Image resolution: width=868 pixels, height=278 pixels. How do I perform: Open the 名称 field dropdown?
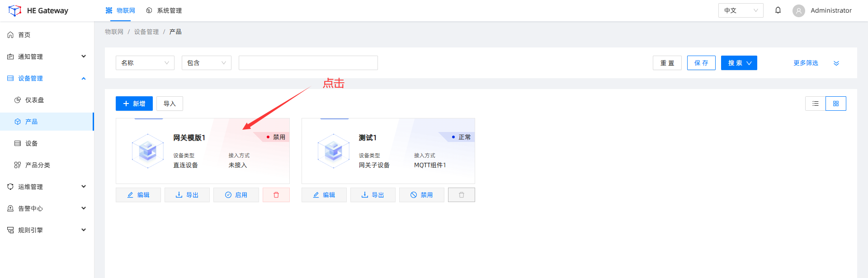pyautogui.click(x=145, y=63)
